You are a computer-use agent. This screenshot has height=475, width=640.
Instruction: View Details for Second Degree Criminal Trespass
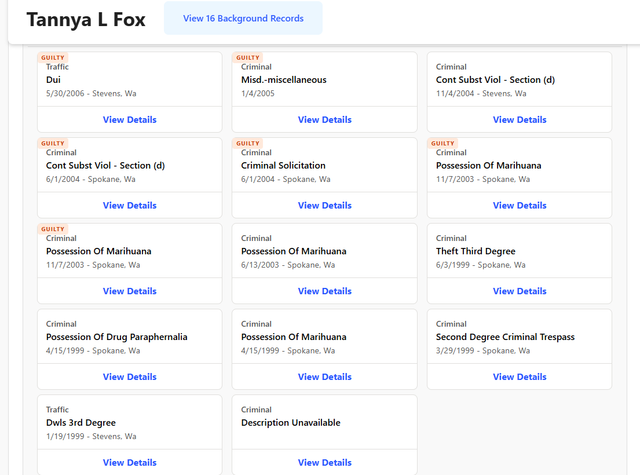tap(519, 377)
